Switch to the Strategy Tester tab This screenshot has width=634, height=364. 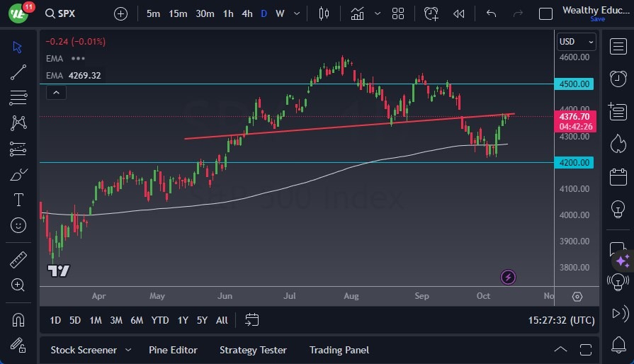click(x=253, y=350)
